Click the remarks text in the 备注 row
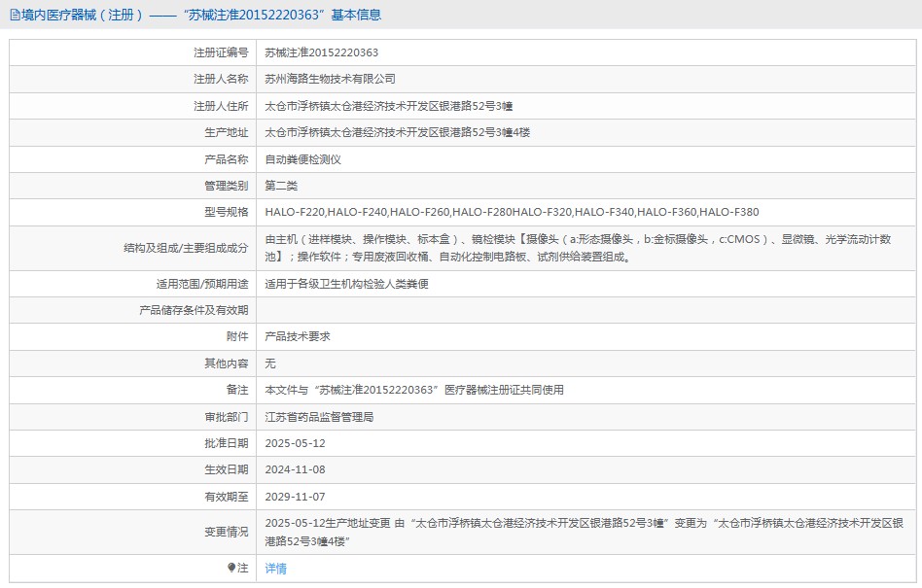 tap(414, 390)
